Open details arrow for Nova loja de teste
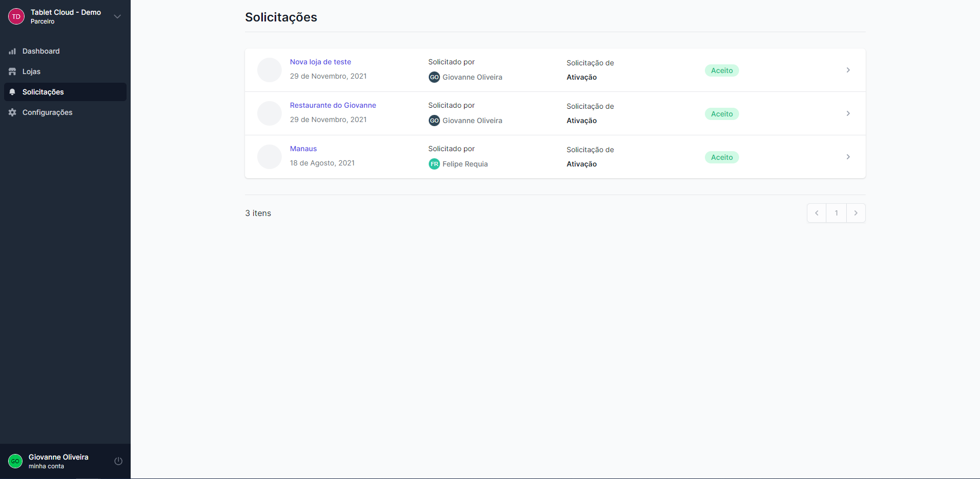The width and height of the screenshot is (980, 479). 848,70
